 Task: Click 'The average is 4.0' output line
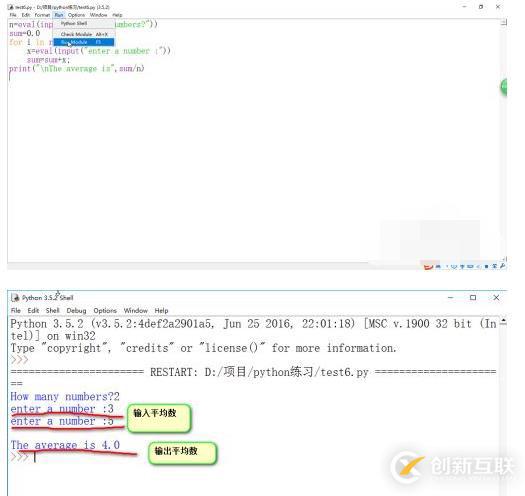65,445
